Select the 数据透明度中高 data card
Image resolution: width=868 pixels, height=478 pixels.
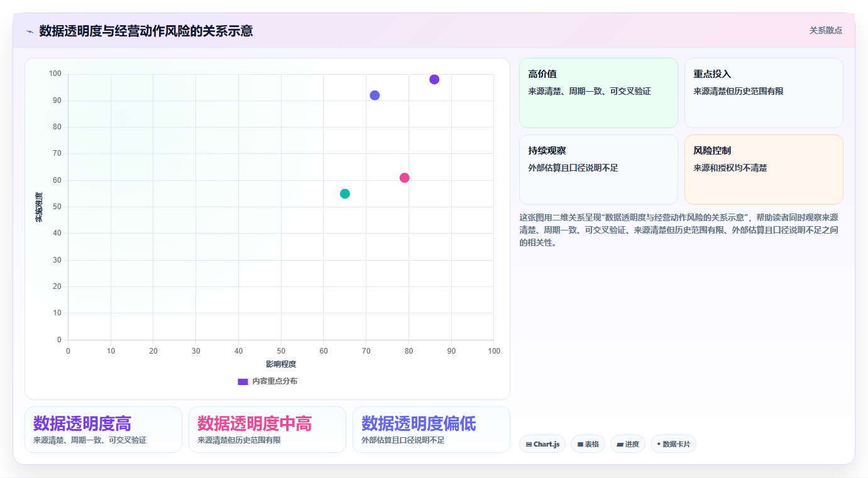pyautogui.click(x=267, y=430)
